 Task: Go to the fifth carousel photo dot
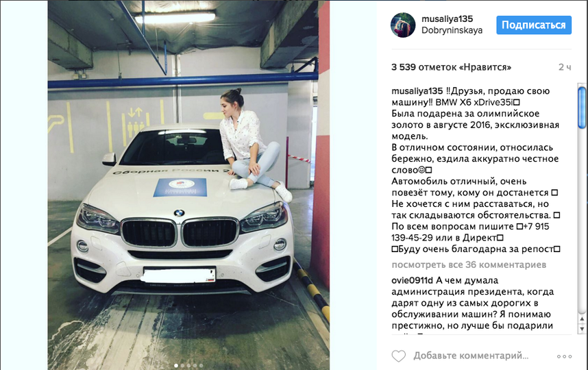click(201, 365)
